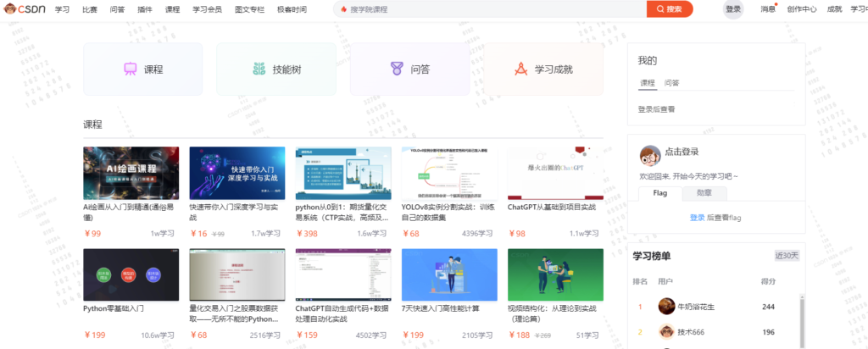This screenshot has width=868, height=349.
Task: Click title 视频结构化：从理论到实战
Action: pos(550,314)
